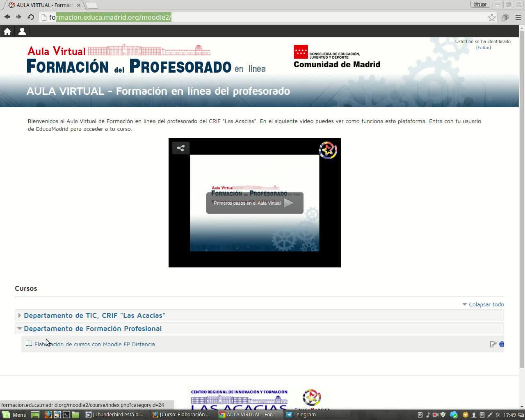Open the Chrome hamburger menu
Screen dimensions: 525x420
point(518,17)
